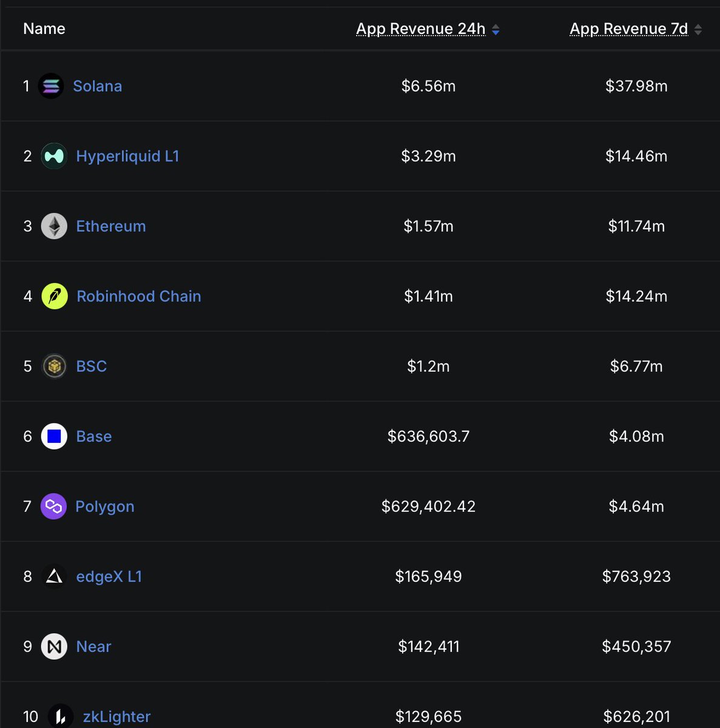Click the zkLighter logo icon
The image size is (720, 728).
tap(61, 716)
